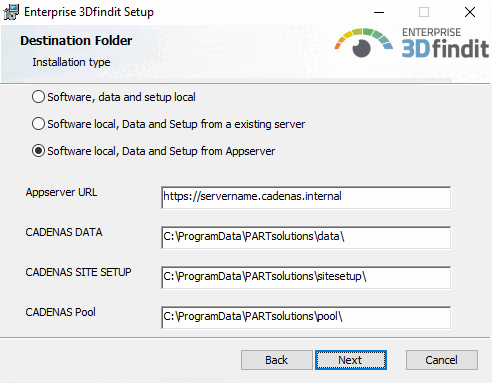
Task: Minimize the Setup window
Action: pyautogui.click(x=379, y=12)
